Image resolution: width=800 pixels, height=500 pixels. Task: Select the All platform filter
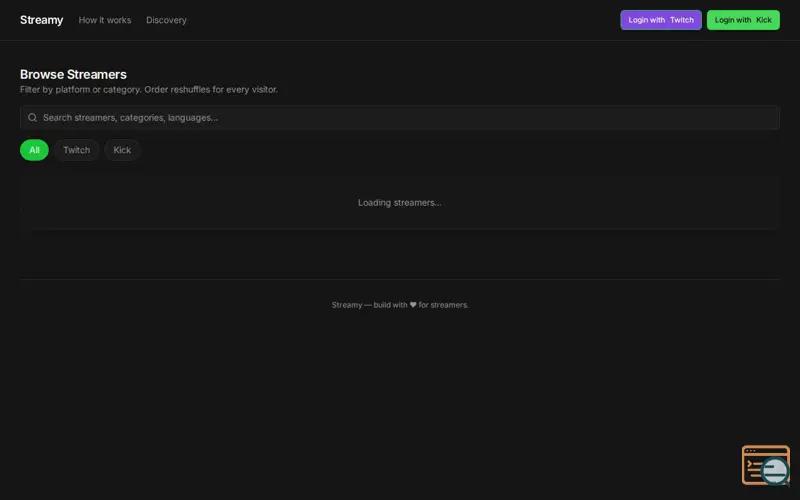click(34, 150)
